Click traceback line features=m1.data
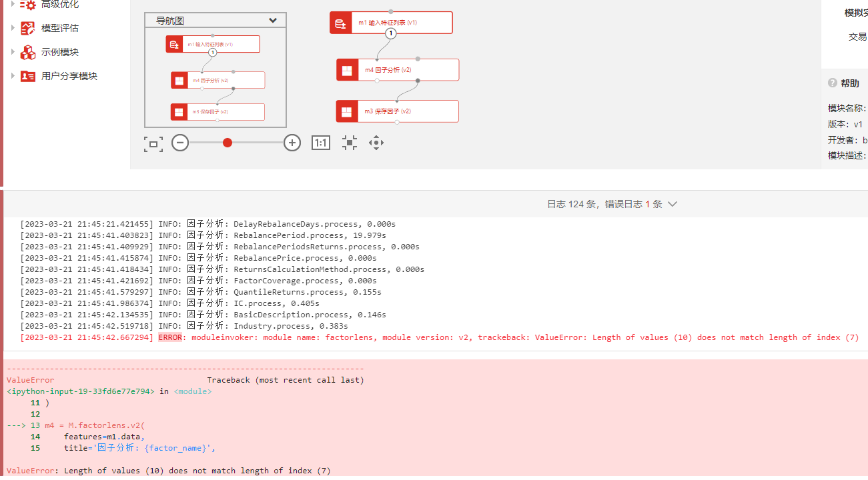This screenshot has height=480, width=868. pyautogui.click(x=104, y=437)
